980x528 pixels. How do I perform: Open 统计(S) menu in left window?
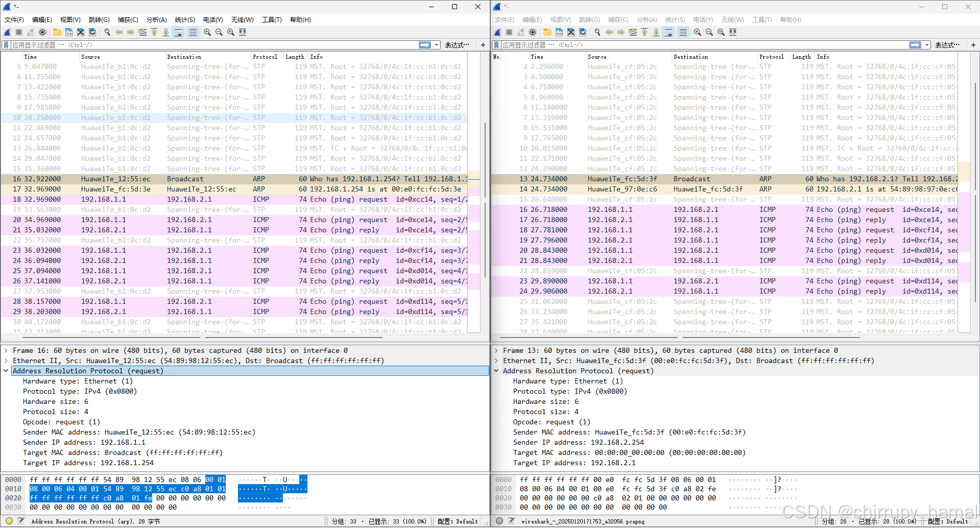pyautogui.click(x=185, y=20)
